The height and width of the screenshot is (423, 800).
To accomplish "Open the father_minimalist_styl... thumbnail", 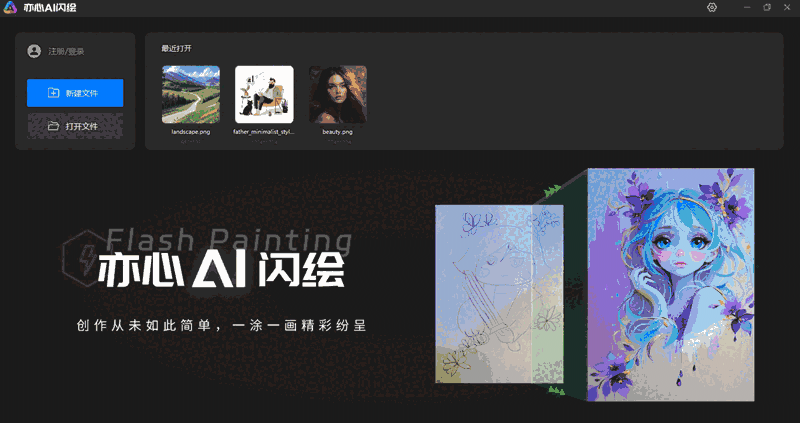I will [264, 94].
